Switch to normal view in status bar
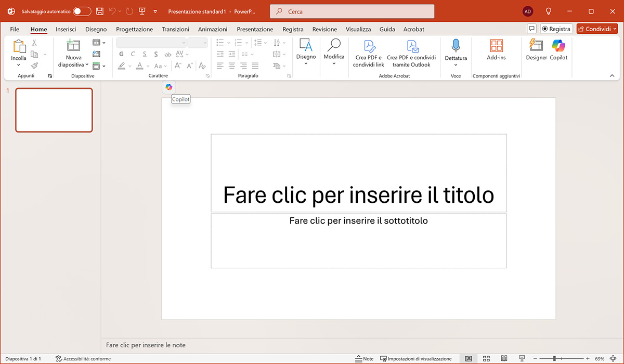Image resolution: width=624 pixels, height=364 pixels. point(469,359)
